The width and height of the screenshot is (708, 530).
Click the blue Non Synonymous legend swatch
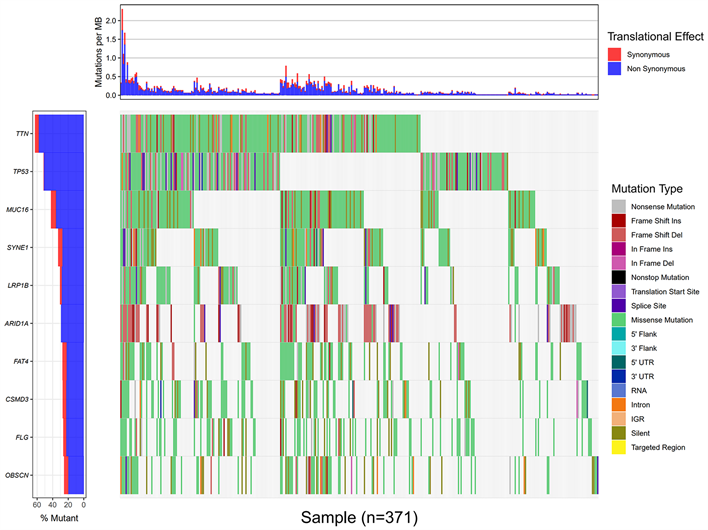click(x=616, y=69)
